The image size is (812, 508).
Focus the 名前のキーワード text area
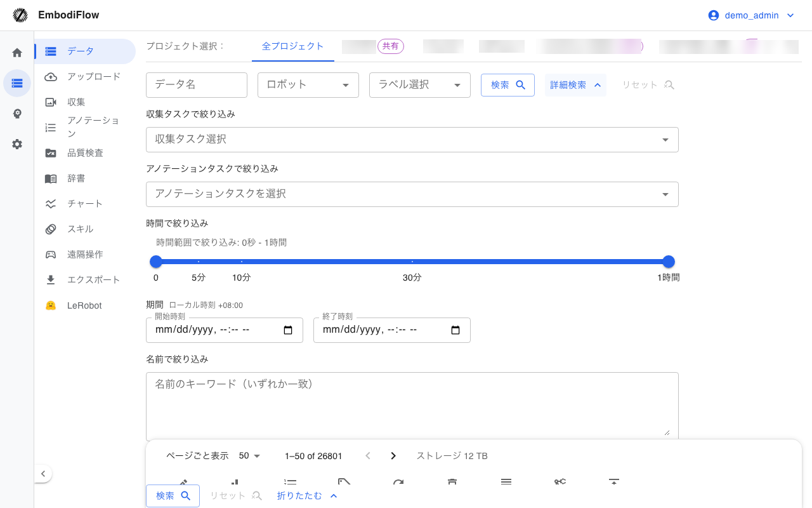tap(412, 406)
